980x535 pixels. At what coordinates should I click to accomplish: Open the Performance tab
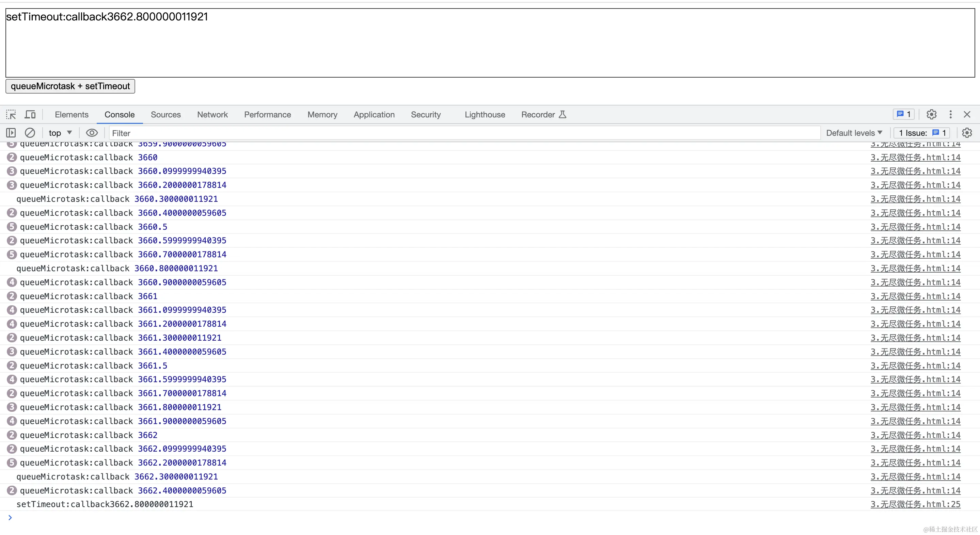click(x=267, y=114)
